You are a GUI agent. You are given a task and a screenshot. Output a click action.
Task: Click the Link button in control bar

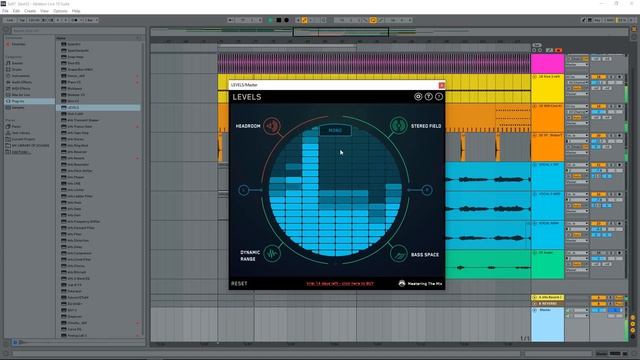tap(10, 20)
